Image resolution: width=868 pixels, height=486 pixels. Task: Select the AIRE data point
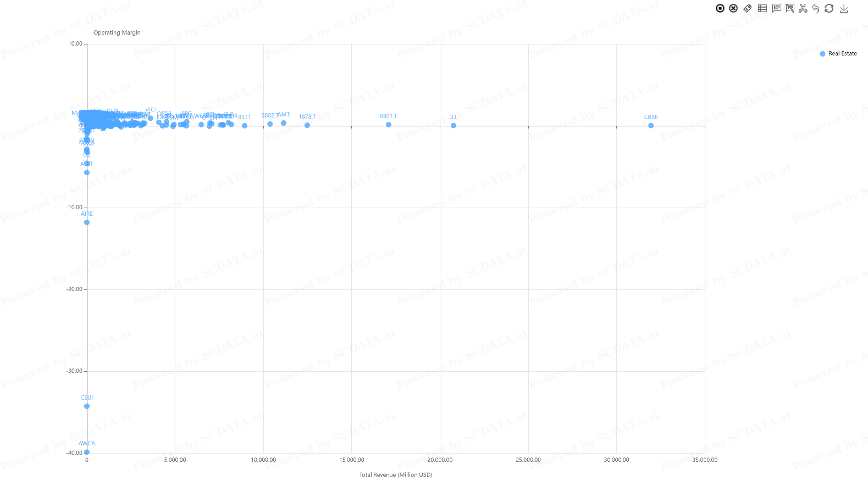[87, 222]
